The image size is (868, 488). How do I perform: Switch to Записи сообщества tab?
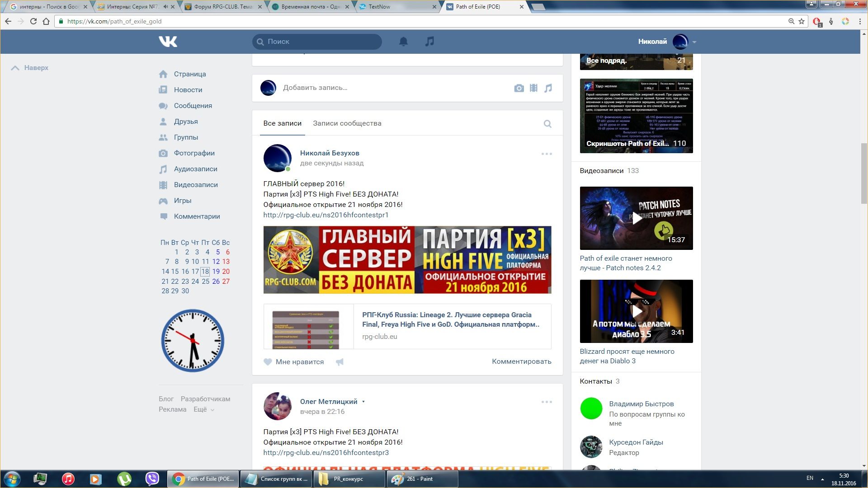coord(347,123)
